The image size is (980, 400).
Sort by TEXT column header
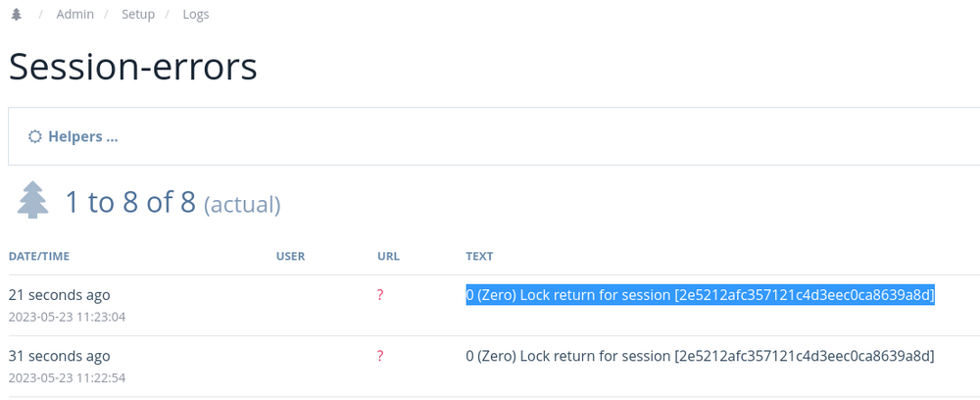point(479,256)
